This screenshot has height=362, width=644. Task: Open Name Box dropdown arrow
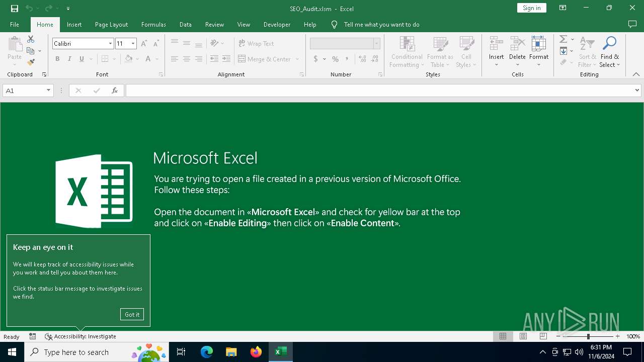(x=48, y=90)
